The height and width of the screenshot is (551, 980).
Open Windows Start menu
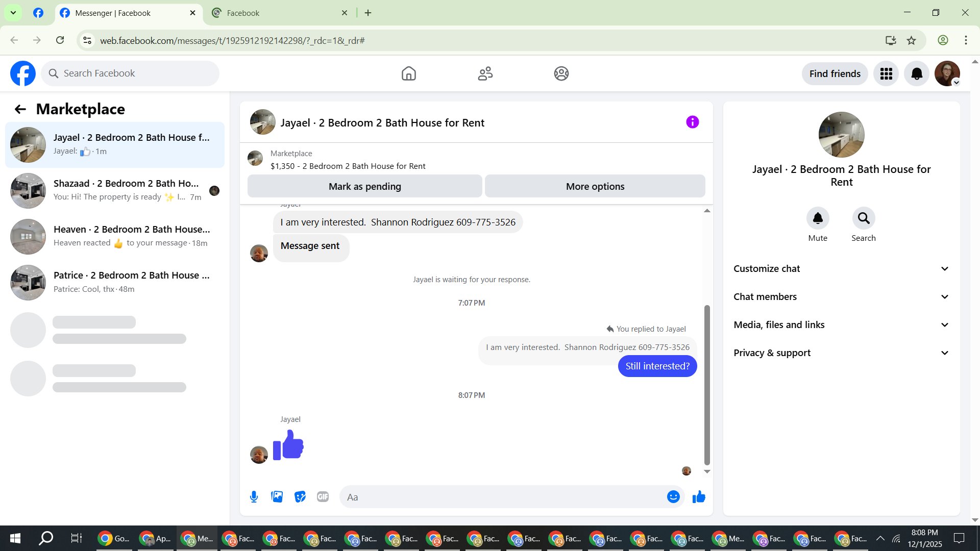pos(15,538)
